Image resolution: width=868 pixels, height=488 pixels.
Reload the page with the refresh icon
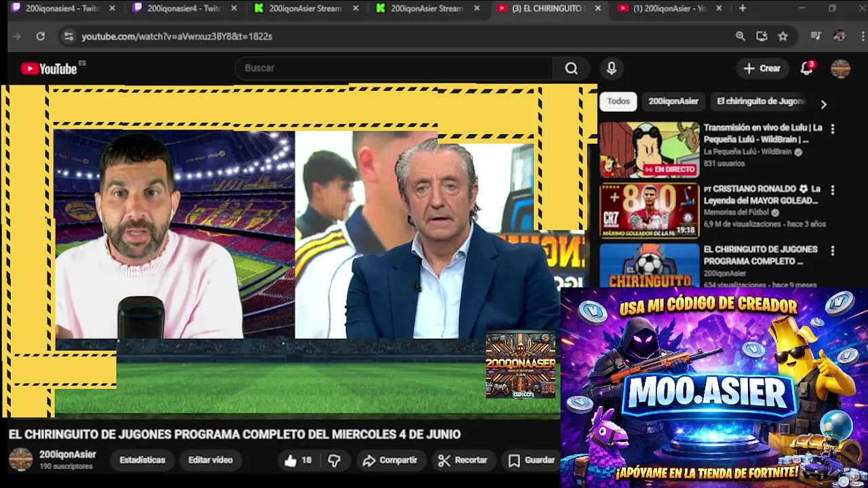point(40,36)
